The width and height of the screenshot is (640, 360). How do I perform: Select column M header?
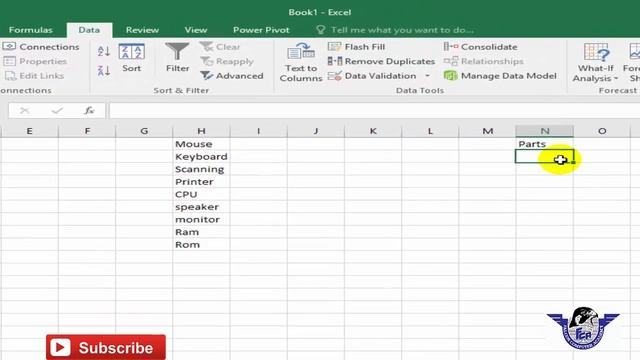487,131
